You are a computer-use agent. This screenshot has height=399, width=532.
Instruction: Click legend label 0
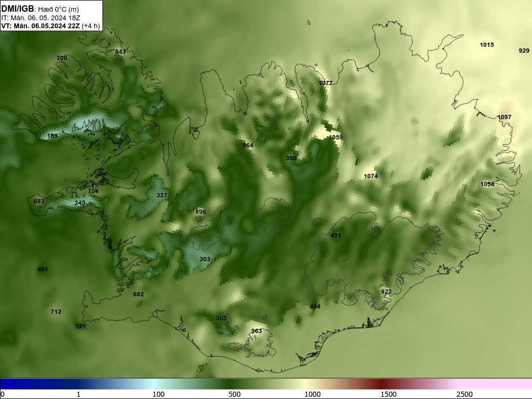click(x=3, y=394)
